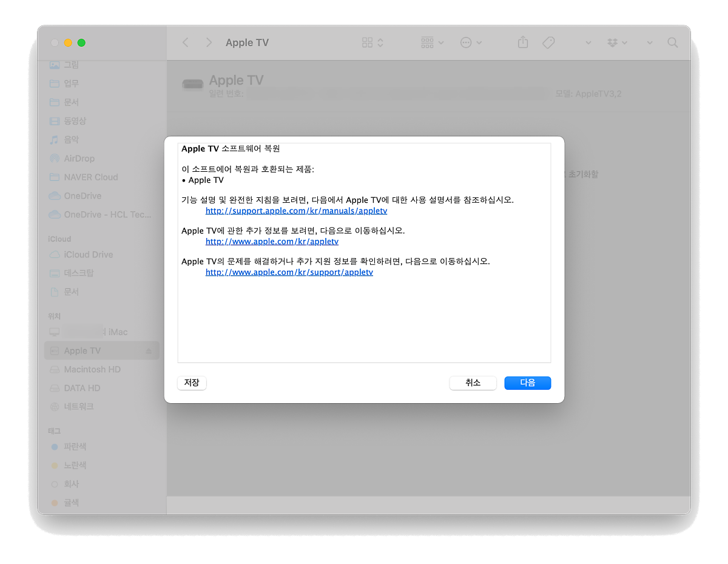This screenshot has height=564, width=728.
Task: Click the 태그 section header in sidebar
Action: pyautogui.click(x=55, y=431)
